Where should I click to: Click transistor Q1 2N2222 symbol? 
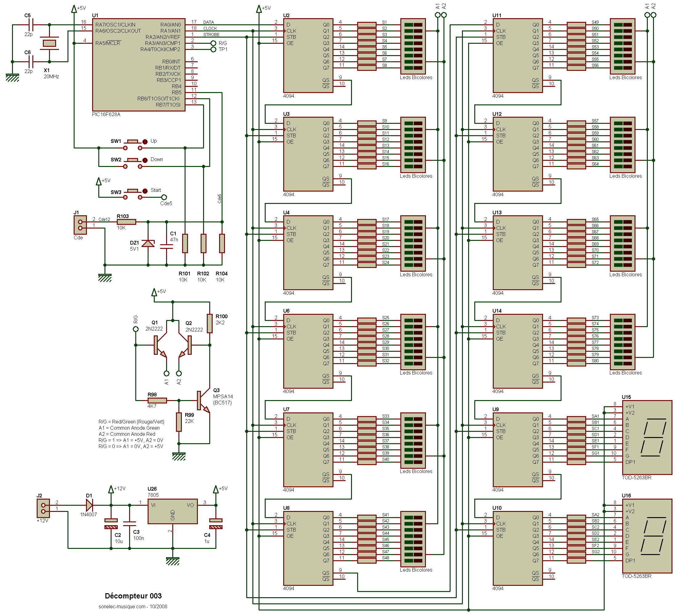pyautogui.click(x=160, y=345)
